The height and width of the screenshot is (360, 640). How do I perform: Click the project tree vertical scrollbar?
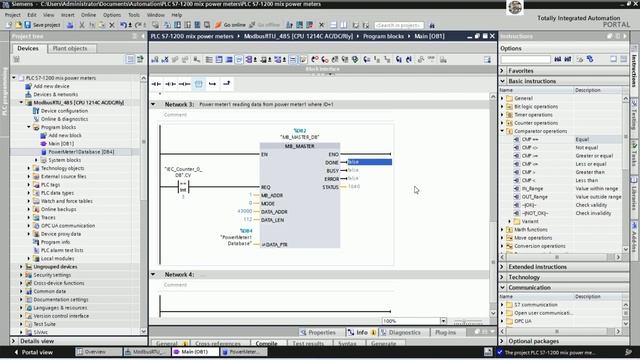(x=143, y=204)
